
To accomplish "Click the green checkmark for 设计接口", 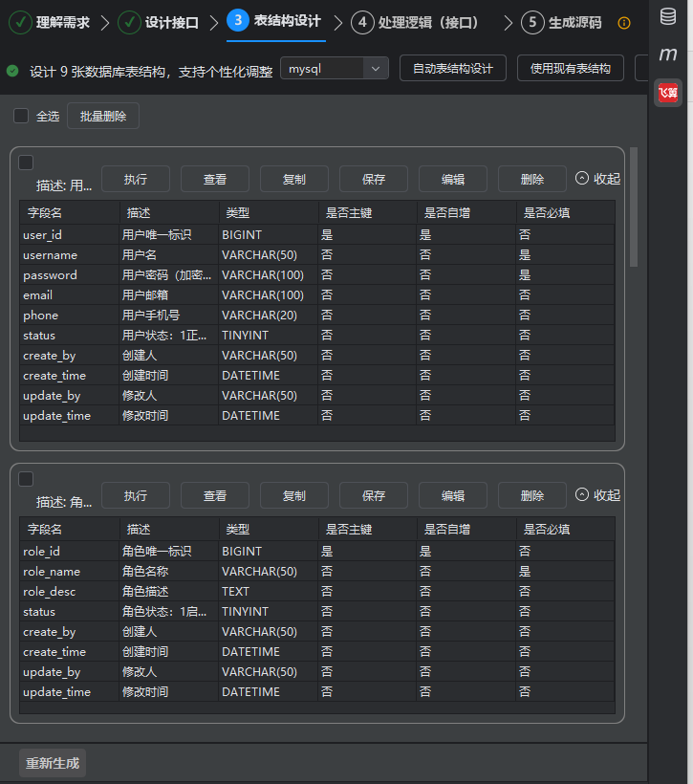I will 129,23.
